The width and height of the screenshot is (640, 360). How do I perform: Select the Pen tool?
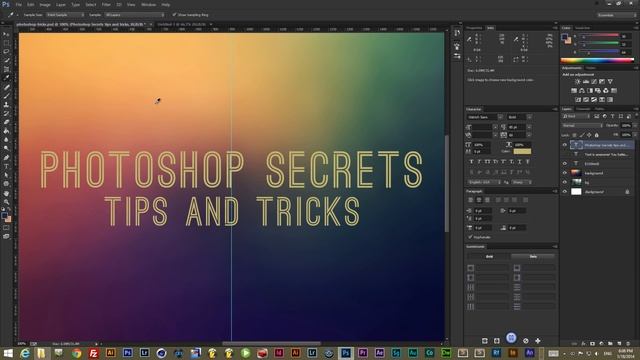6,158
